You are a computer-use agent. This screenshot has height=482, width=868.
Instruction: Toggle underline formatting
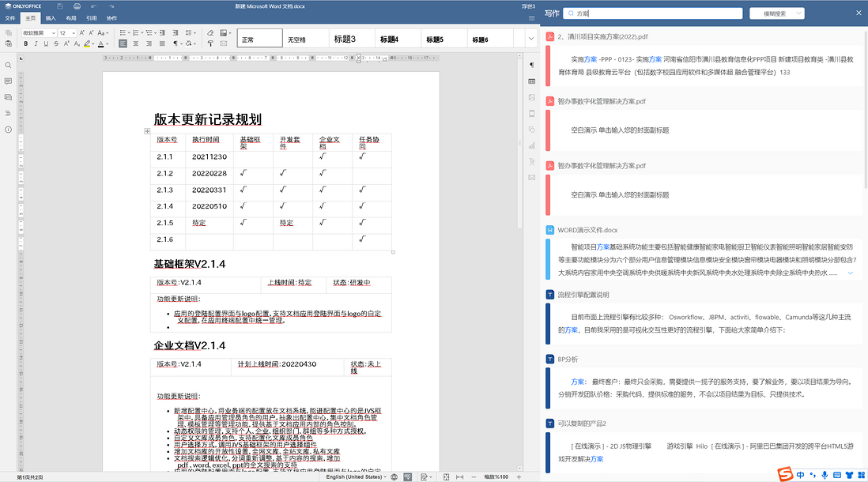[x=46, y=43]
